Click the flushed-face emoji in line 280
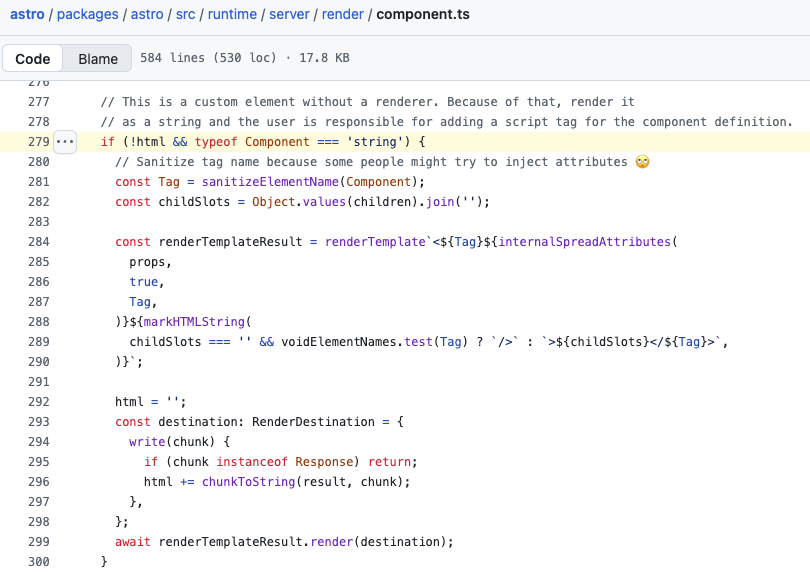 (642, 162)
